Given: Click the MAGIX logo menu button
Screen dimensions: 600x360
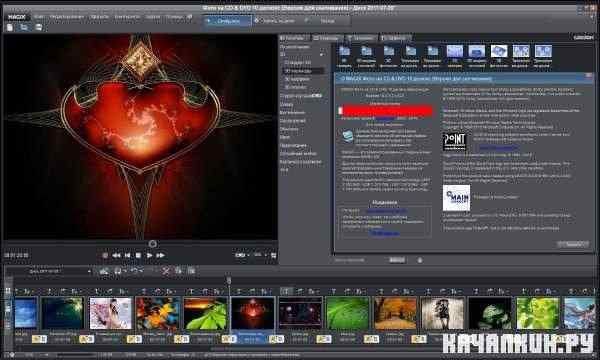Looking at the screenshot, I should [x=17, y=17].
